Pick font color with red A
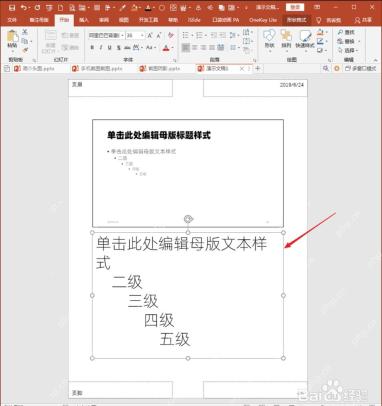This screenshot has width=382, height=406. pos(166,48)
